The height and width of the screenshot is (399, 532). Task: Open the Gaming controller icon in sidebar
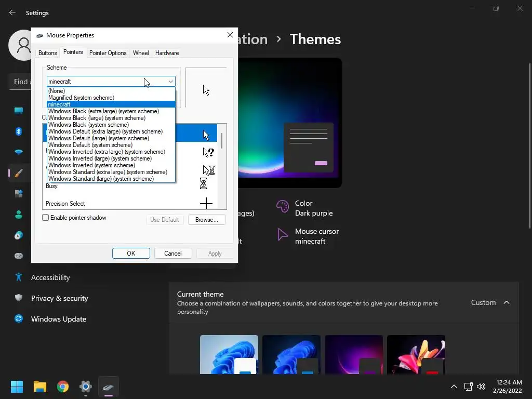[19, 256]
